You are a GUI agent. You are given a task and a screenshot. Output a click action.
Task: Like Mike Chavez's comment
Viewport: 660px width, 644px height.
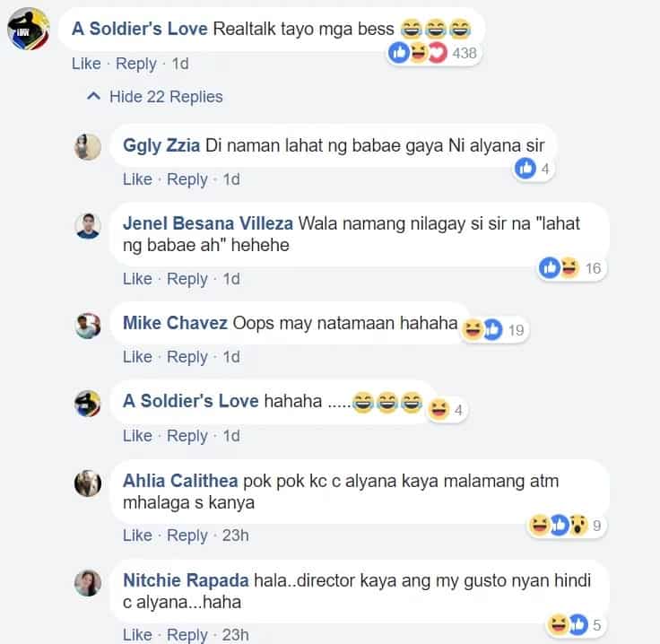pyautogui.click(x=137, y=357)
